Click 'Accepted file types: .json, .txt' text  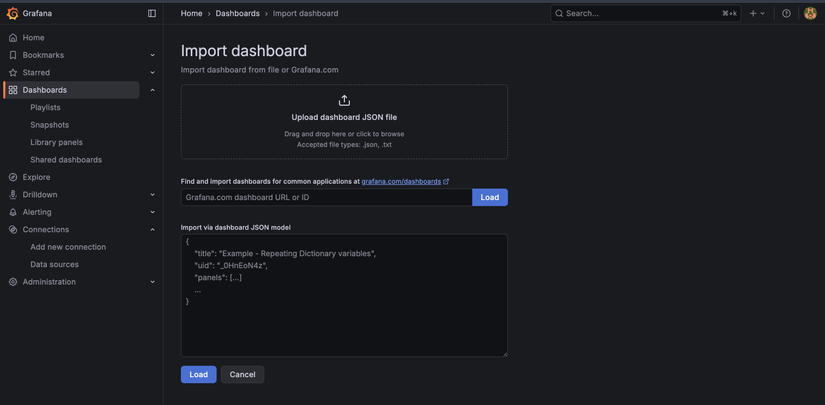pyautogui.click(x=344, y=144)
